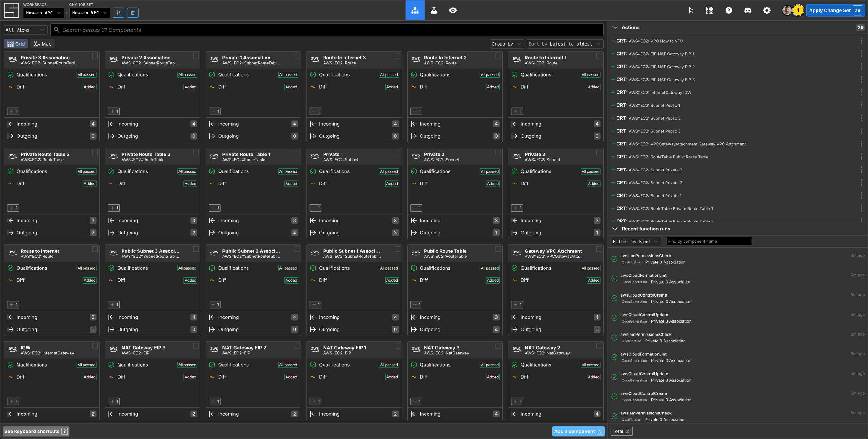Open Outgoing connections on Private Route Table 1

(253, 233)
